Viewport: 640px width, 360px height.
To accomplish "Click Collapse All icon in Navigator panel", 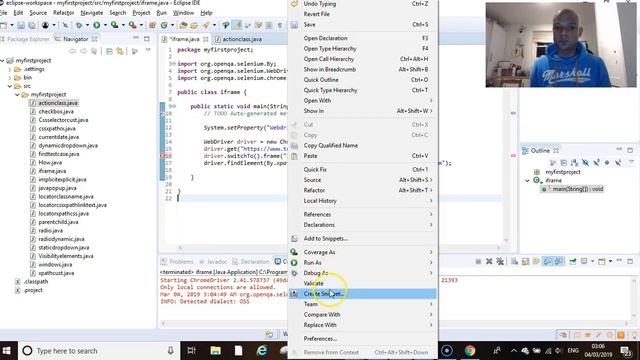I will (109, 51).
